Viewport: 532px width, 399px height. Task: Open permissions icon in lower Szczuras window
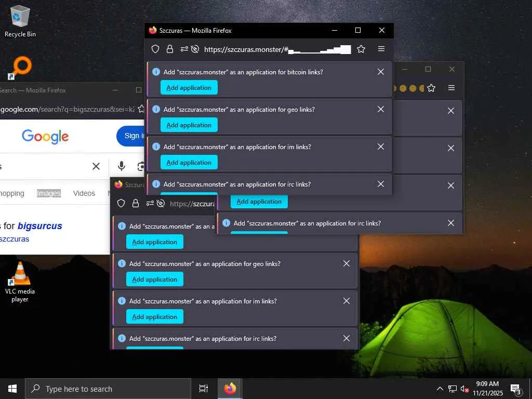tap(150, 203)
